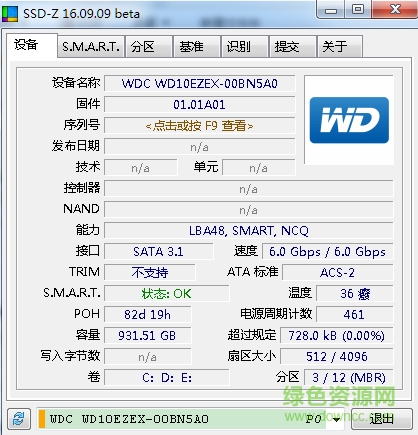The height and width of the screenshot is (435, 418).
Task: Click the over-provisioning value 728.0 kB (0.00%)
Action: coord(337,336)
